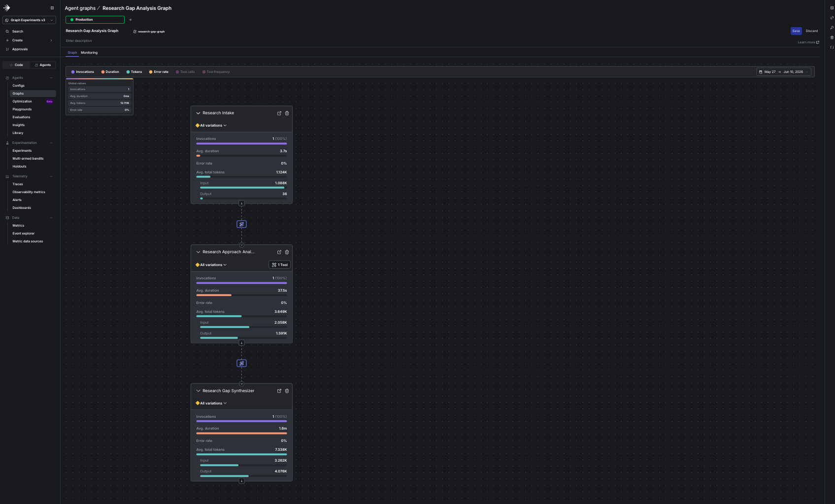The image size is (835, 504).
Task: Click Avg. tokens row in Global values
Action: 100,103
